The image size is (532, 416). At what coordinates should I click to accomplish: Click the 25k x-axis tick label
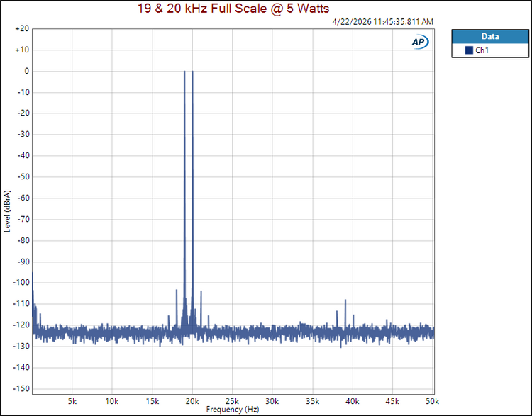click(232, 401)
